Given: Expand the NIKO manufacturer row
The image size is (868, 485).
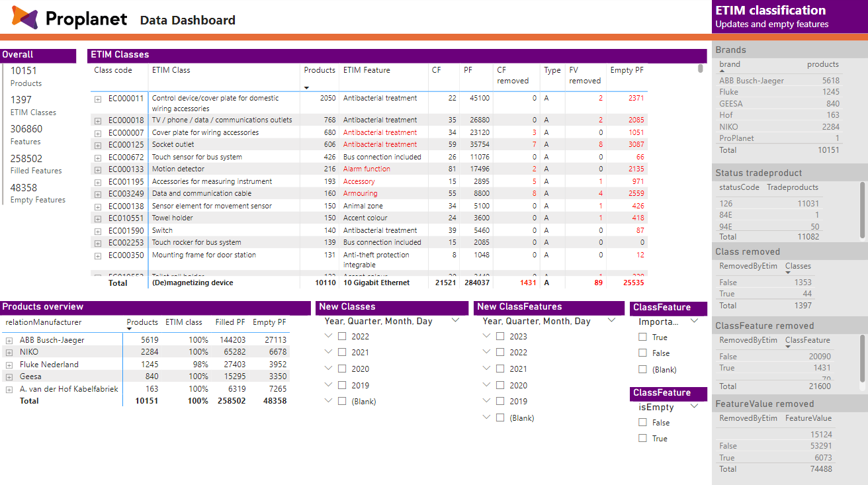Looking at the screenshot, I should tap(9, 353).
